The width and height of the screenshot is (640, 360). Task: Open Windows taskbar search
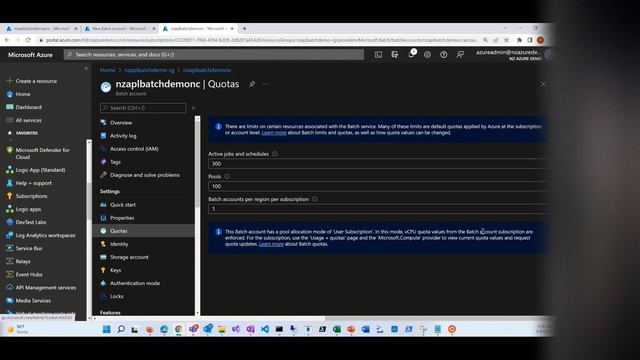(121, 329)
